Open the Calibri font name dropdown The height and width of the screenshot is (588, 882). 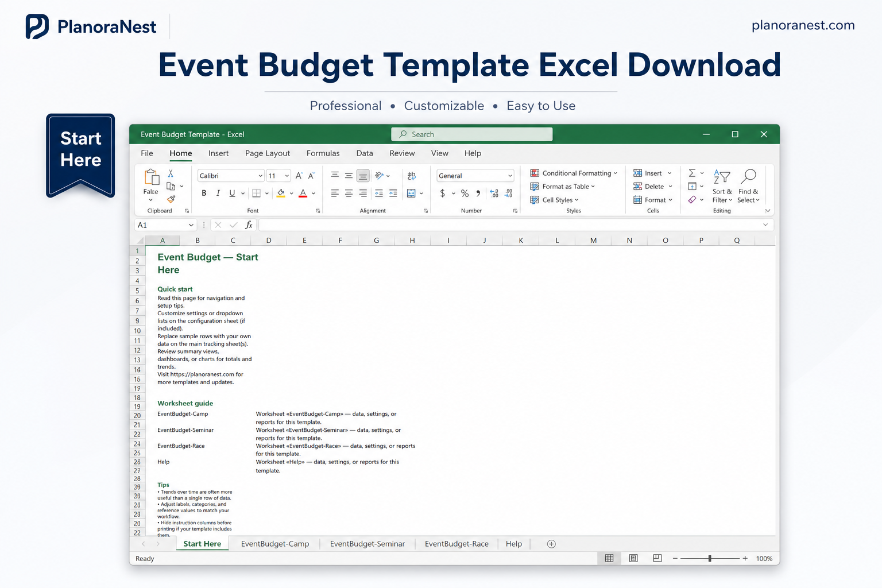260,176
